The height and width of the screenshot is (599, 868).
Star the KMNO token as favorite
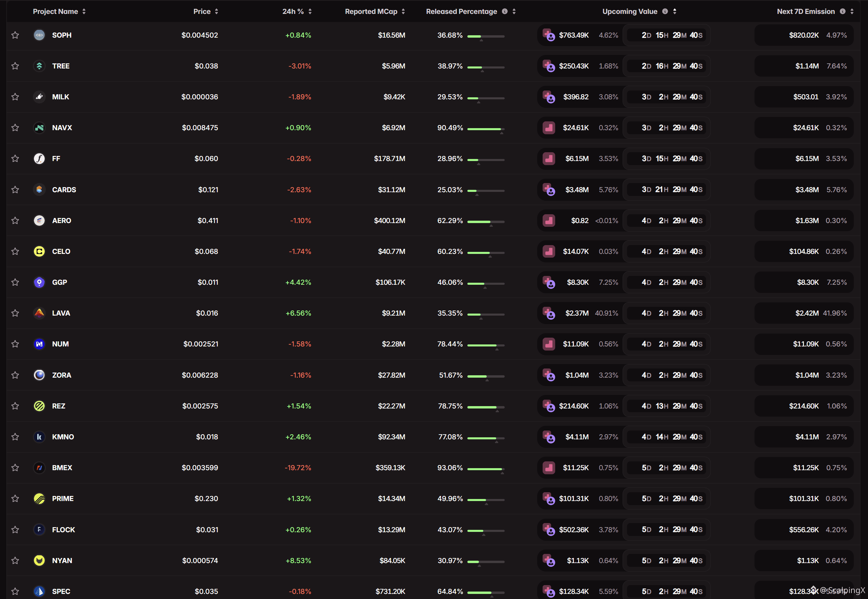coord(15,437)
